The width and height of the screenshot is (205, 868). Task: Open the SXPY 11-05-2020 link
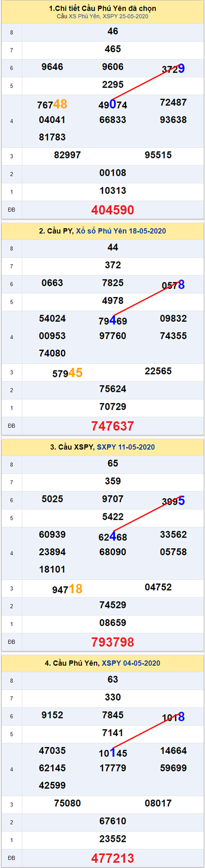click(x=126, y=447)
